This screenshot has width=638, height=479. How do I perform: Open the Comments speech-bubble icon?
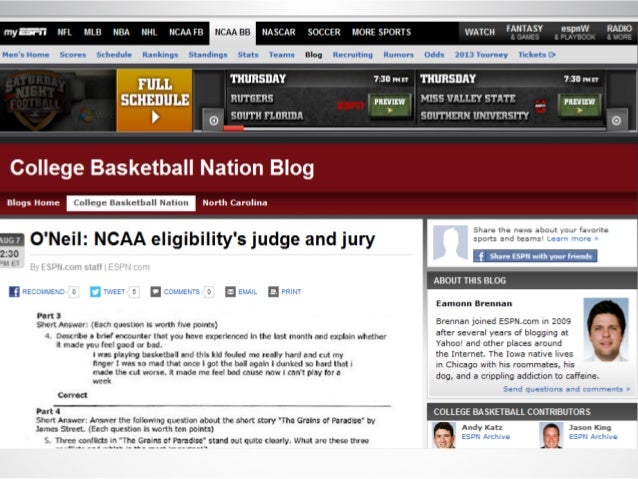(155, 291)
